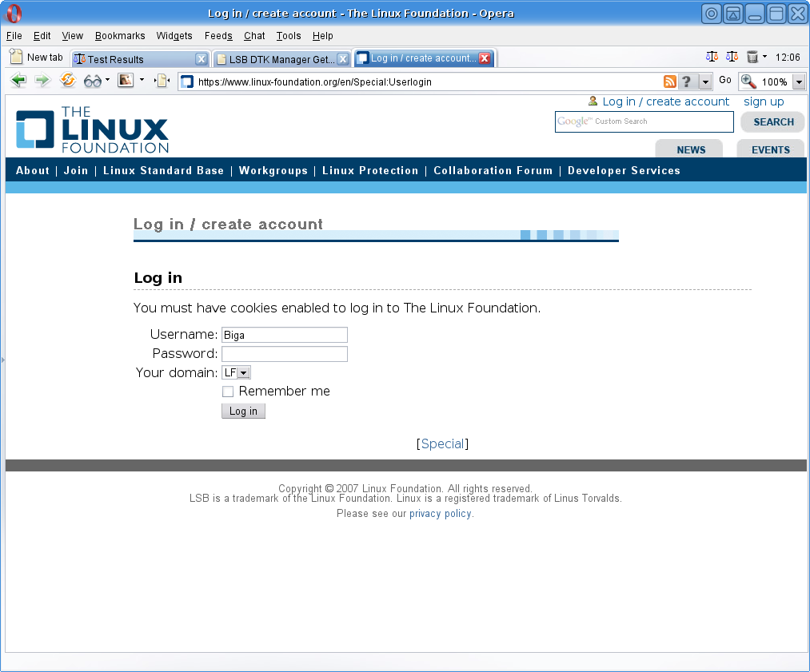Open Linux Standard Base in navigation bar
This screenshot has width=810, height=672.
pyautogui.click(x=163, y=170)
